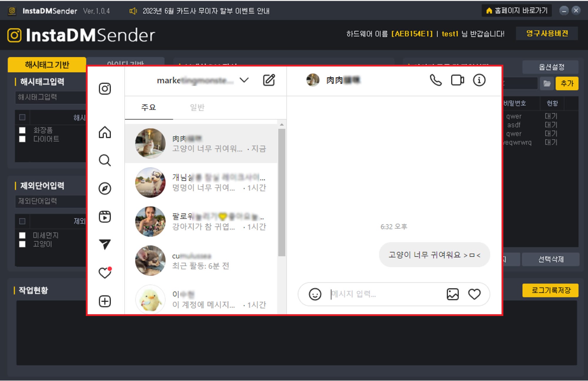
Task: Open the Direct messages paper plane icon
Action: click(105, 244)
